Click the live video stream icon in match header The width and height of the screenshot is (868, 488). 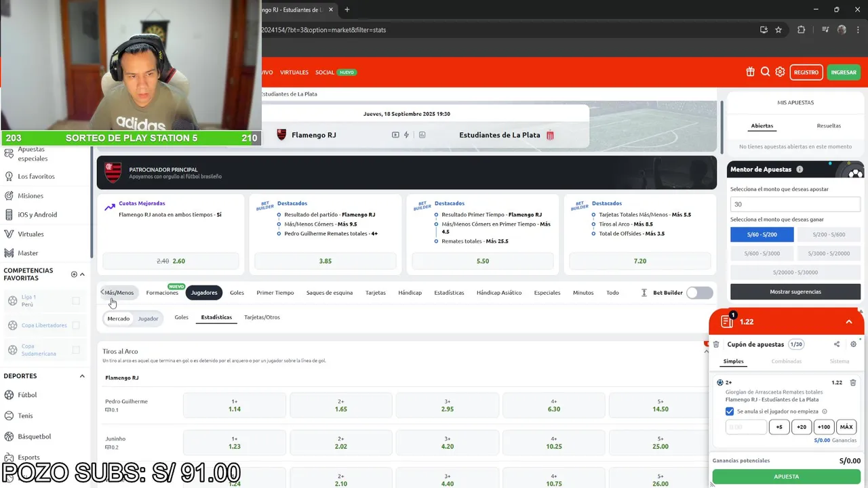[395, 135]
